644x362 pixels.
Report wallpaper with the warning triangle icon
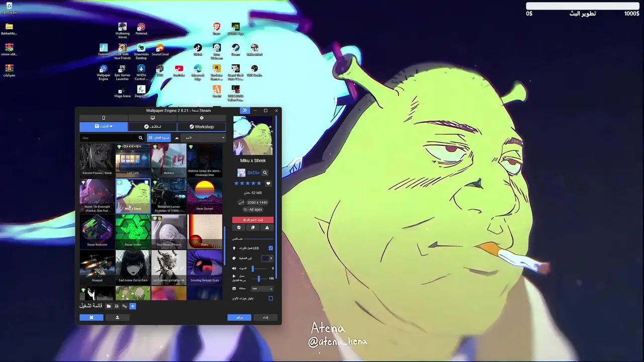pyautogui.click(x=267, y=228)
